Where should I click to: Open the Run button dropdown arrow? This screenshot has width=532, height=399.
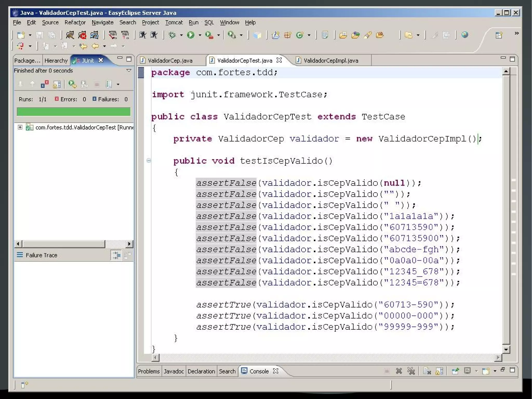click(x=200, y=35)
